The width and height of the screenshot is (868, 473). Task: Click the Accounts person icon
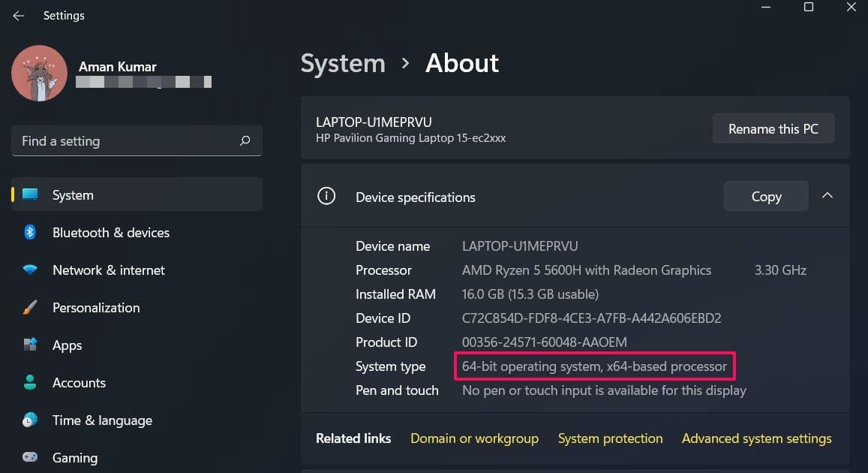click(30, 382)
